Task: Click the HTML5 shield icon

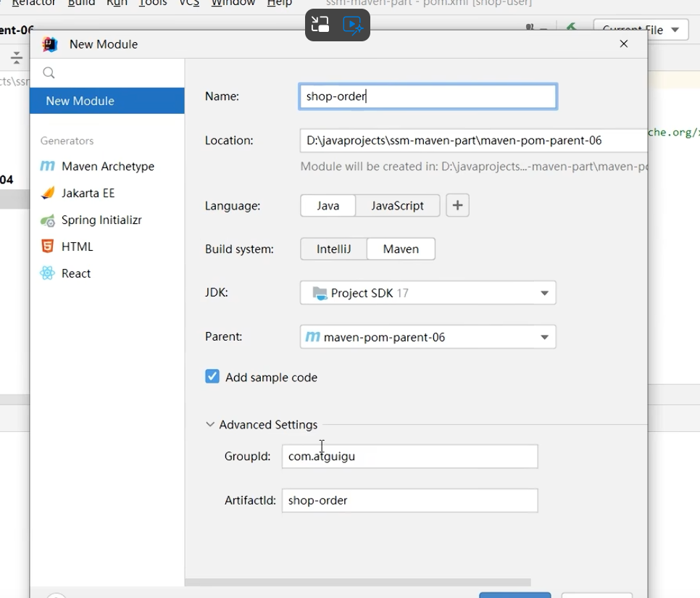Action: 47,246
